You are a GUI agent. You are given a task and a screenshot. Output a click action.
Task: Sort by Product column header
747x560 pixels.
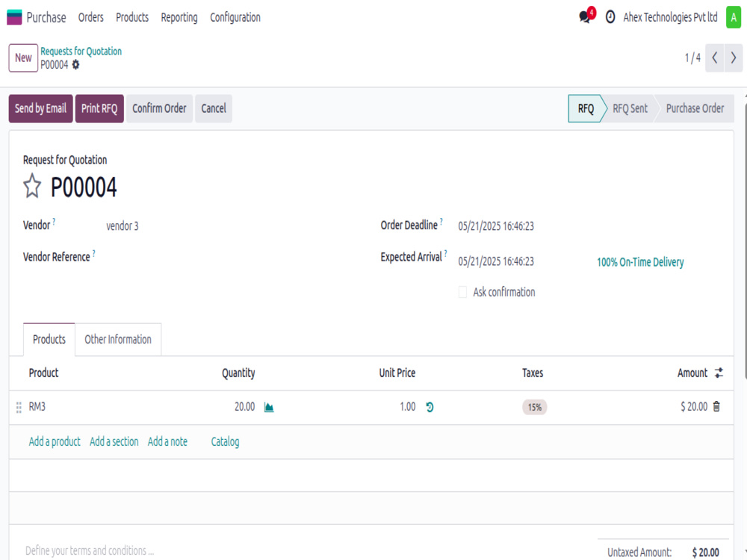point(44,373)
